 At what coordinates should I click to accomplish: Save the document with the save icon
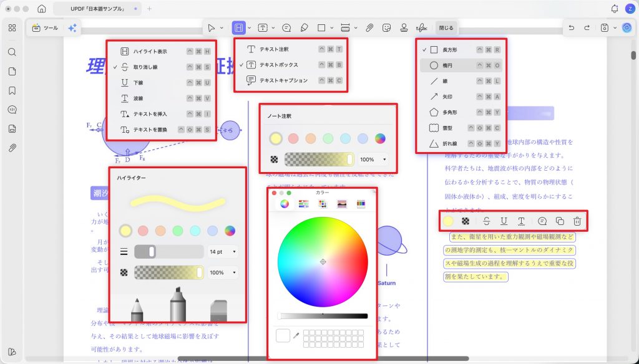[x=605, y=27]
